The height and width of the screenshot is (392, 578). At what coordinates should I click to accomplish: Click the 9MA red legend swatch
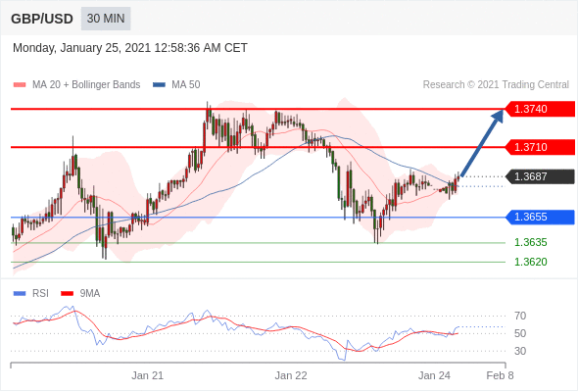pos(67,294)
